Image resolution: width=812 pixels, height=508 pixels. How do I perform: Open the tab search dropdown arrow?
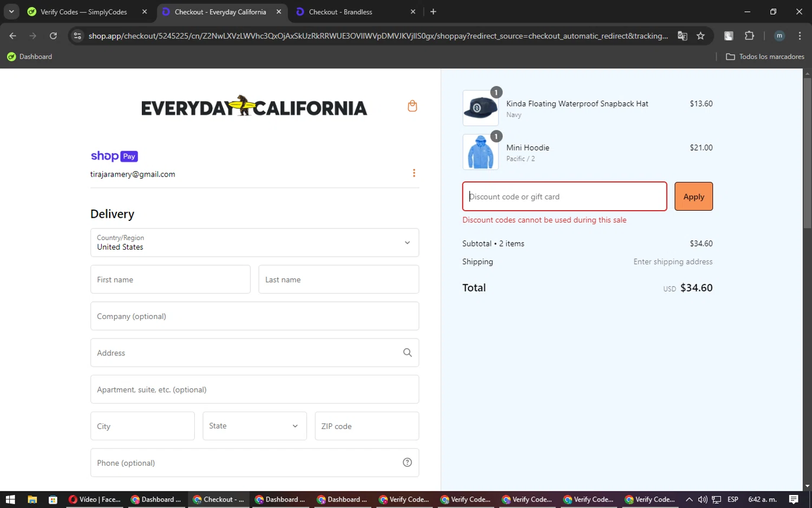click(11, 11)
